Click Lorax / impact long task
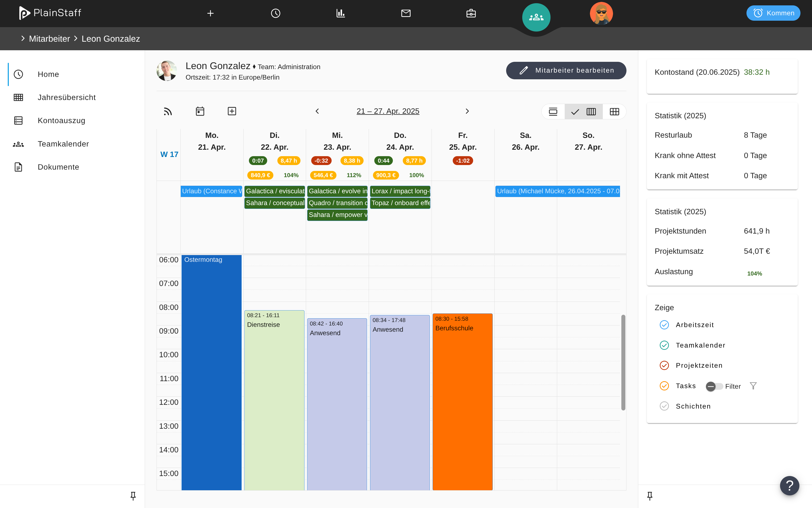The width and height of the screenshot is (812, 508). [x=400, y=191]
